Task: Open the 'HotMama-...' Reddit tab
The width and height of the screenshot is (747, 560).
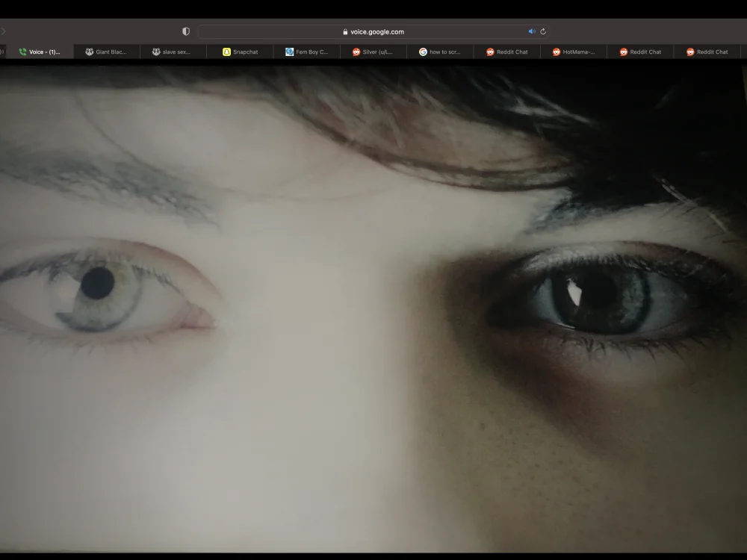Action: click(575, 52)
